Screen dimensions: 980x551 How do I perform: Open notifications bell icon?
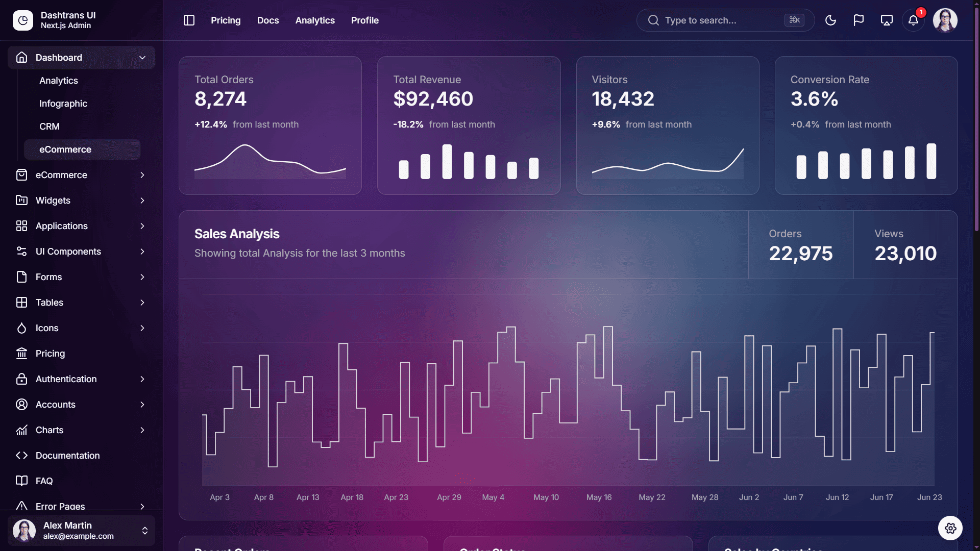(x=913, y=20)
